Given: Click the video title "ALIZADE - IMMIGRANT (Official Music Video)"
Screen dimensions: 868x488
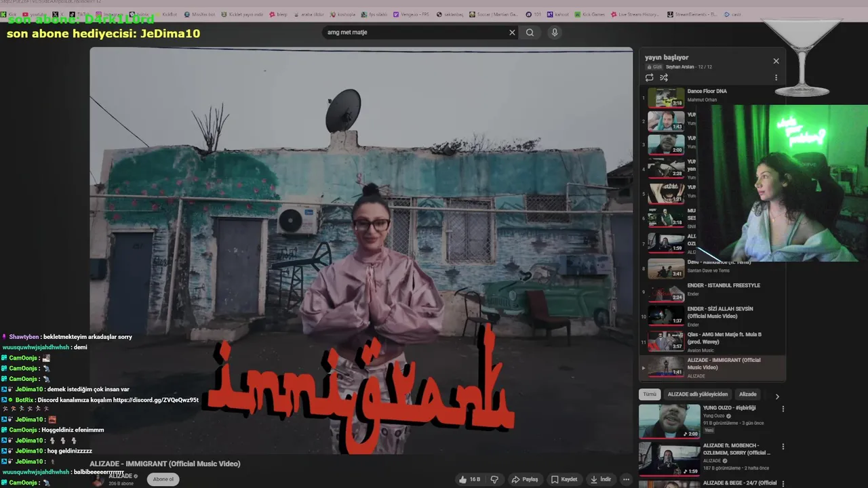Looking at the screenshot, I should tap(165, 464).
